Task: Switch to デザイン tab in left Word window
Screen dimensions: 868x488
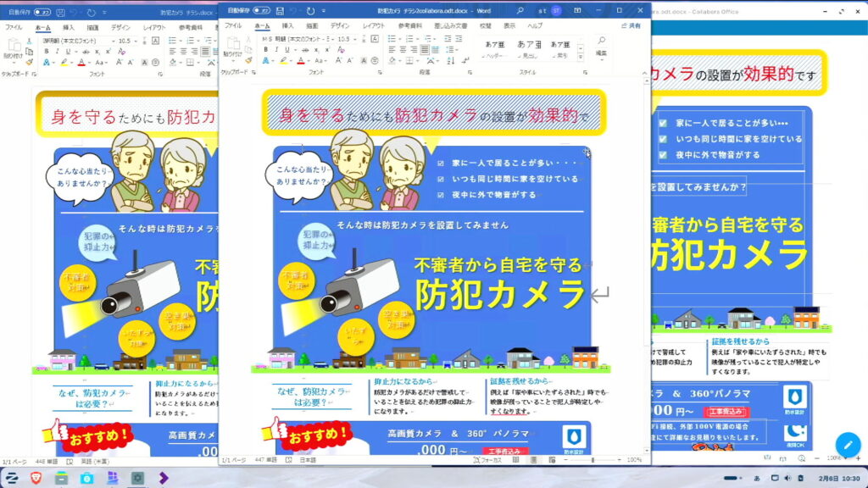Action: [121, 28]
